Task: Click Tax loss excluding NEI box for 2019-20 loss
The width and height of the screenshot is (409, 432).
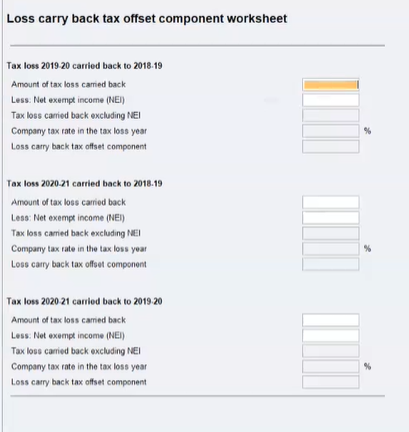Action: (x=331, y=115)
